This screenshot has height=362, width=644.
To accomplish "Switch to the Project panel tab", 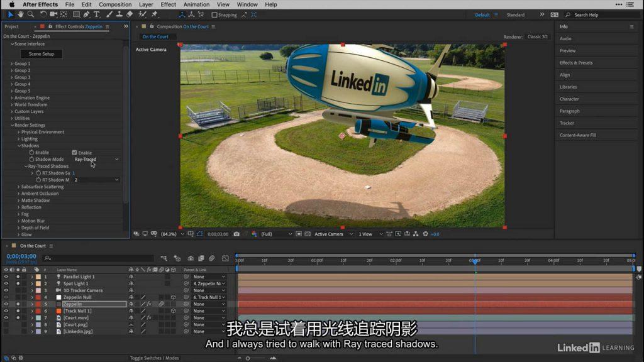I will [11, 26].
